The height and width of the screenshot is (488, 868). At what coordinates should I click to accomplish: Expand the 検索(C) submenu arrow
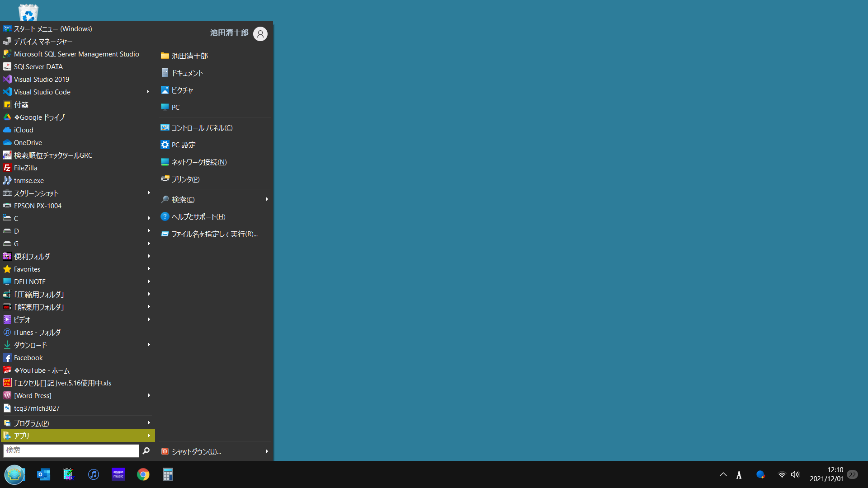pyautogui.click(x=267, y=199)
